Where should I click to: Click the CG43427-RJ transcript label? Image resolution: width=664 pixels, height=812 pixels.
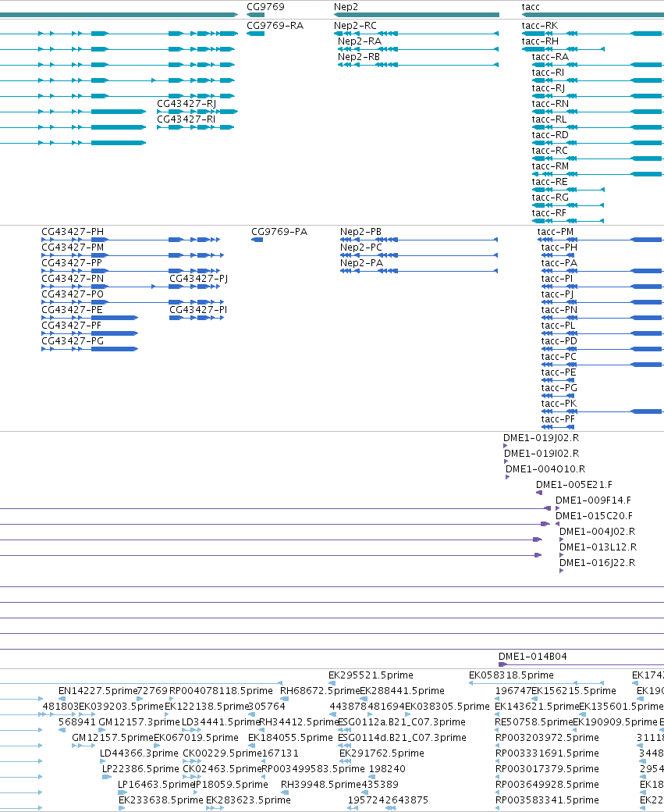tap(186, 104)
